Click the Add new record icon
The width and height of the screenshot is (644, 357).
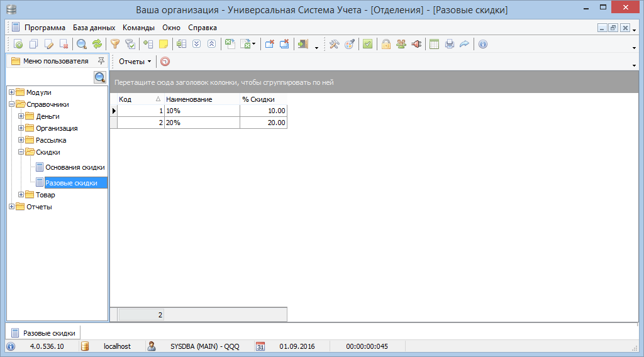(18, 44)
